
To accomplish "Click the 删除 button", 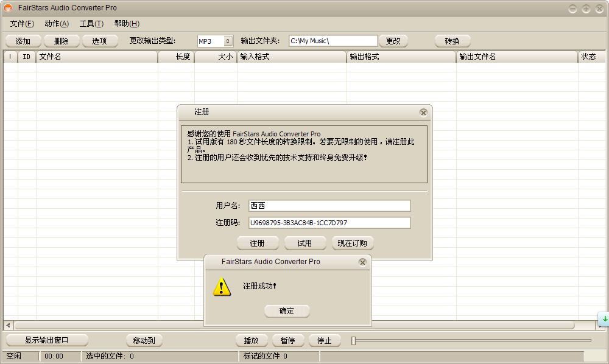I will (x=62, y=41).
